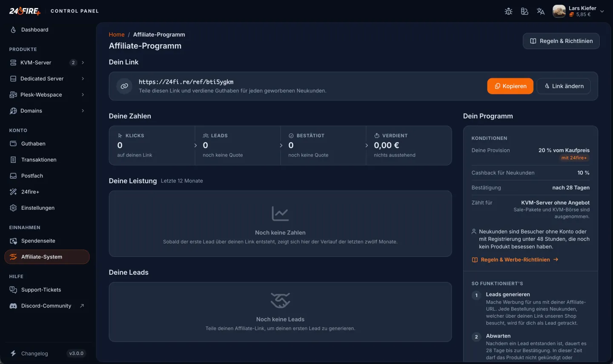Click the KVM-Server count badge 2
Screen dimensions: 613x364
coord(73,63)
